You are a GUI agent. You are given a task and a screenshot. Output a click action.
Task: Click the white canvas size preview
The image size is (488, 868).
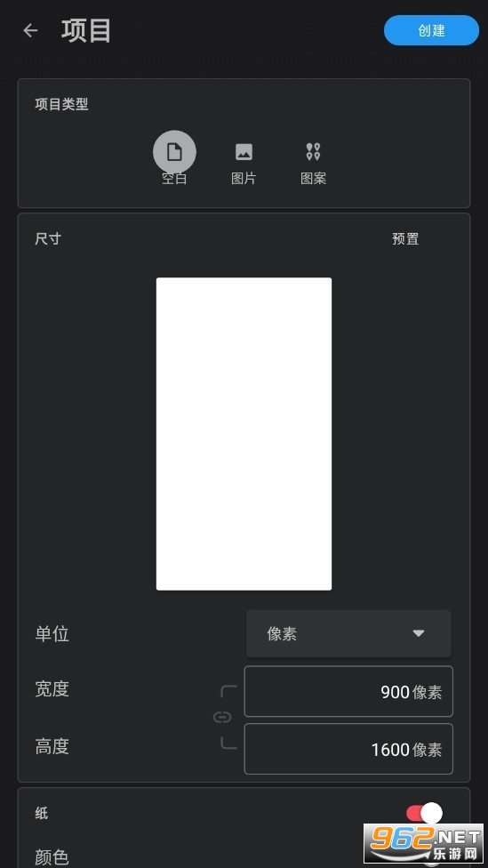244,434
